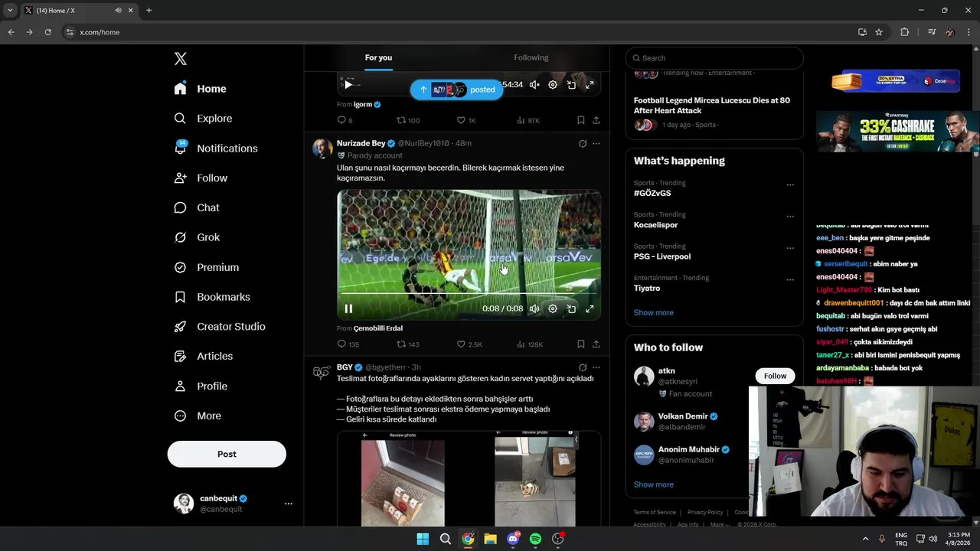Screen dimensions: 980x551
Task: Open Follow page in sidebar
Action: point(201,178)
